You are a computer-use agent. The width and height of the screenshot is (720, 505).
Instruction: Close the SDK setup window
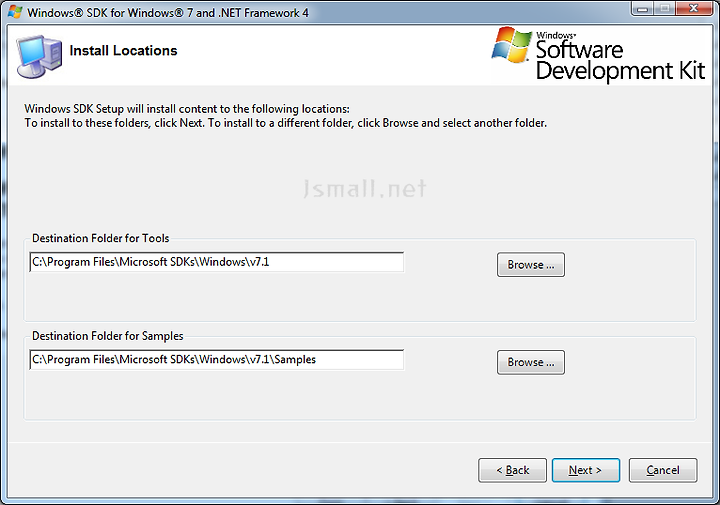click(x=694, y=9)
